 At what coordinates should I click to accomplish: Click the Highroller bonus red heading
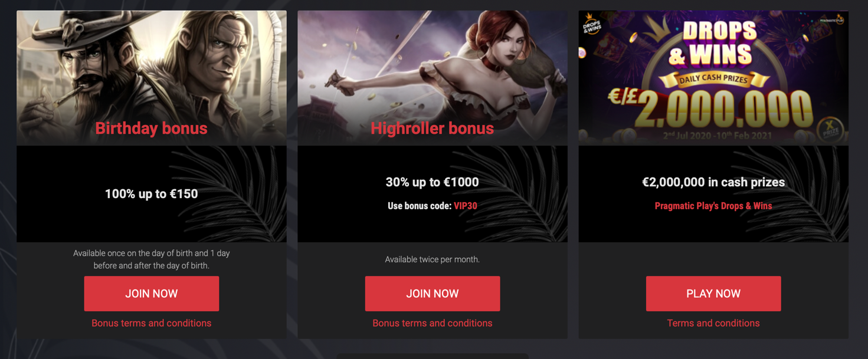[x=432, y=129]
